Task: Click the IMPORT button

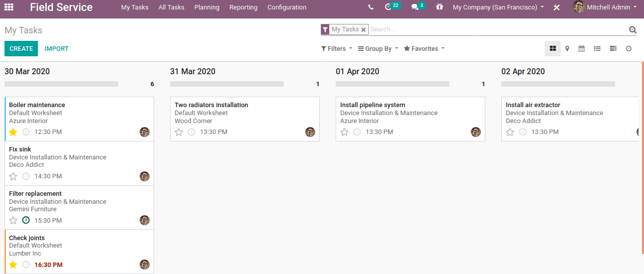Action: point(57,49)
